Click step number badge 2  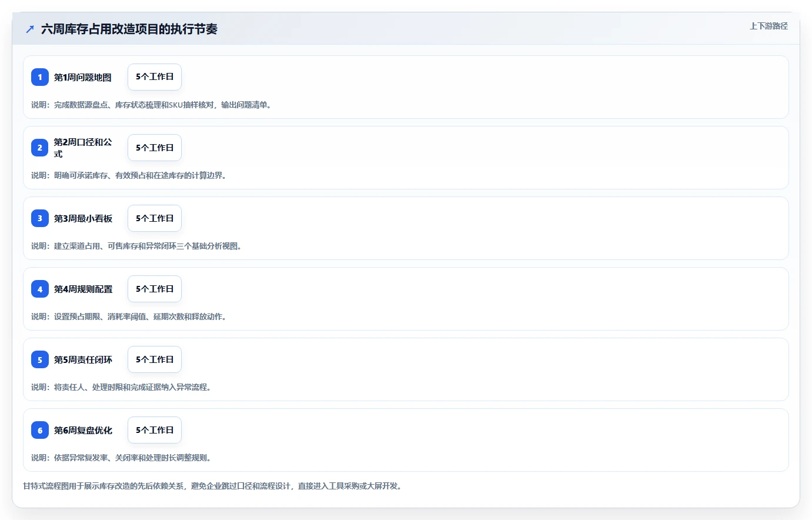coord(40,148)
